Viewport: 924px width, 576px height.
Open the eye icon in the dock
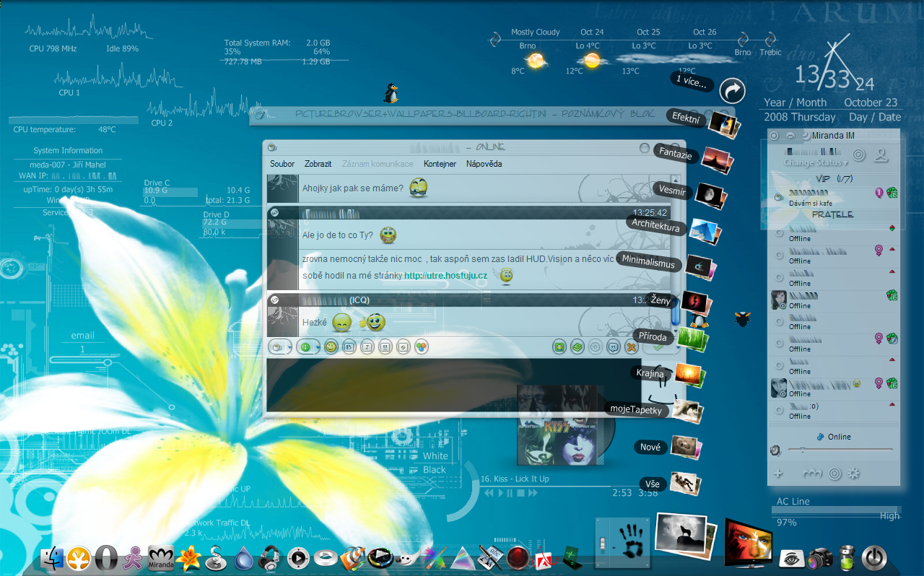point(792,558)
